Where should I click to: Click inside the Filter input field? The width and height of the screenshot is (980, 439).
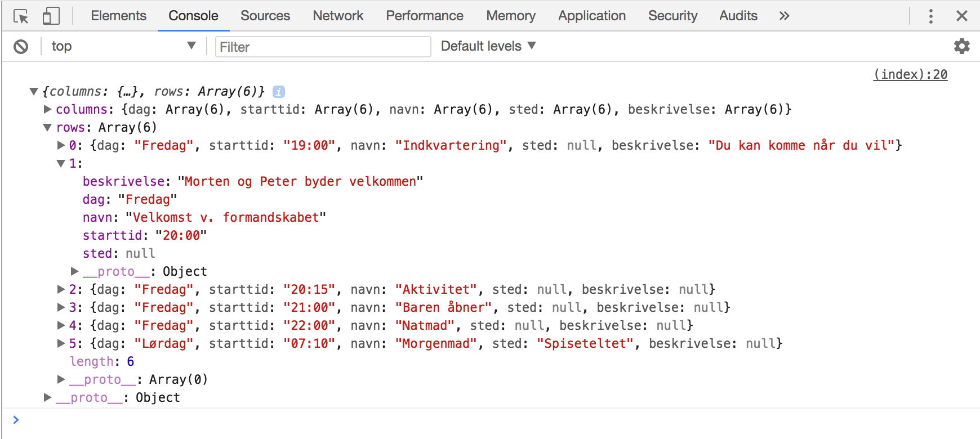point(323,47)
